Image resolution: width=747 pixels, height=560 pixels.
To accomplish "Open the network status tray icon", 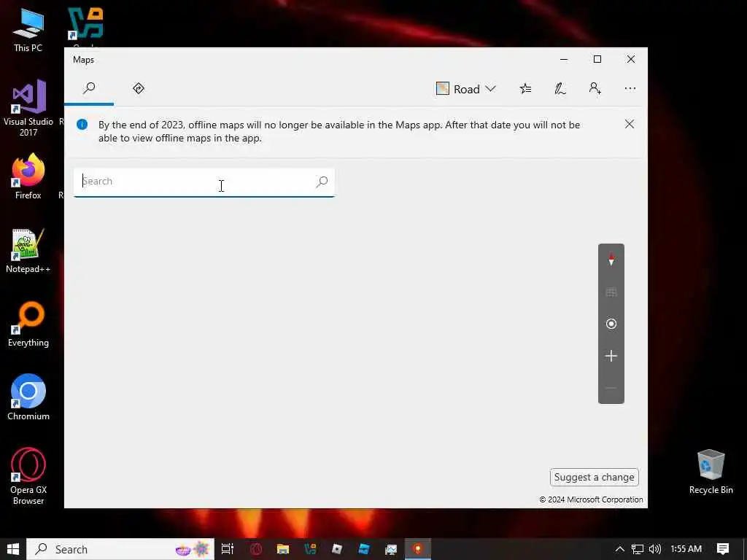I will pos(637,549).
